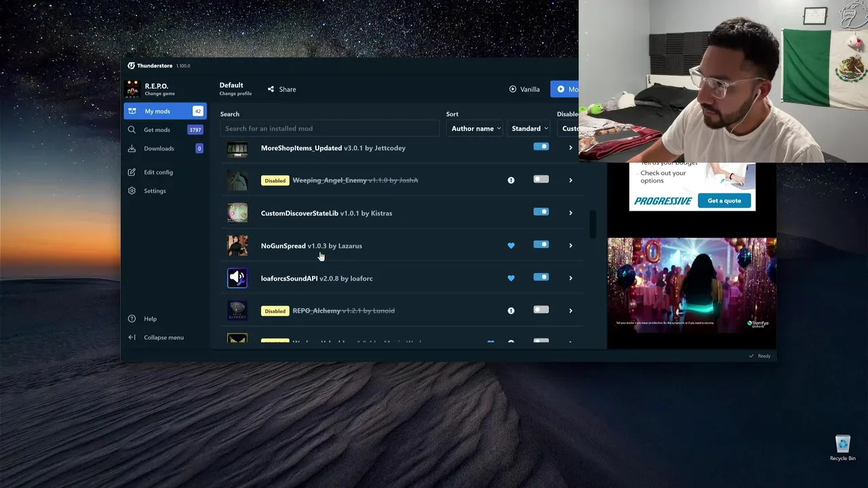Disable CustomDiscoverStateLib mod toggle

541,212
